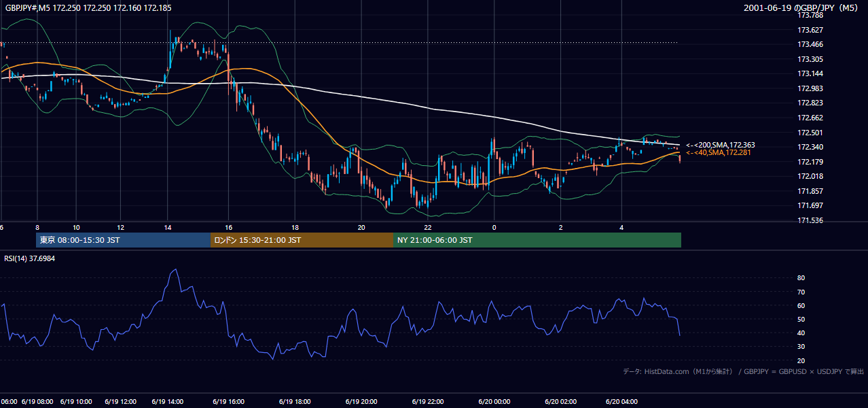Click price axis value 173.305
Image resolution: width=868 pixels, height=408 pixels.
(810, 59)
